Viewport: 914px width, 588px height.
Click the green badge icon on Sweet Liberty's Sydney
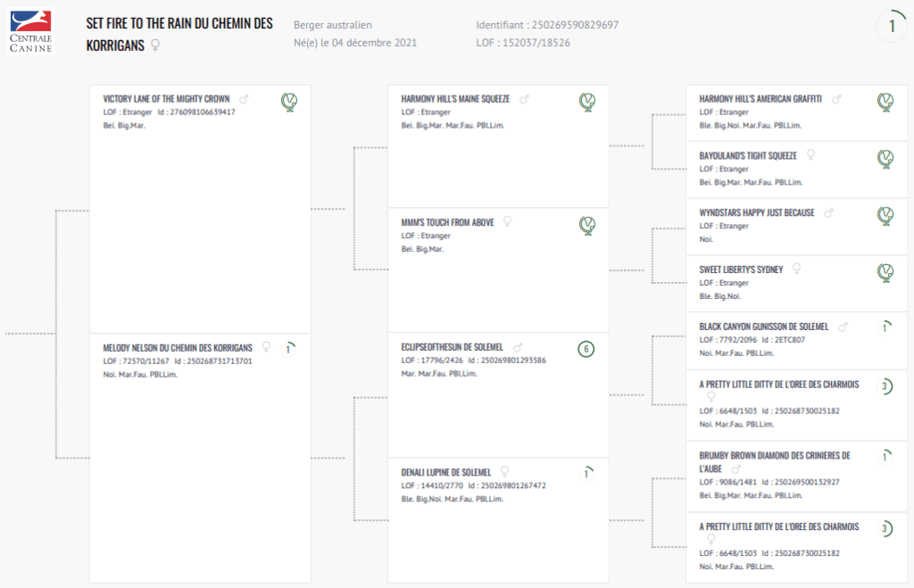coord(885,272)
